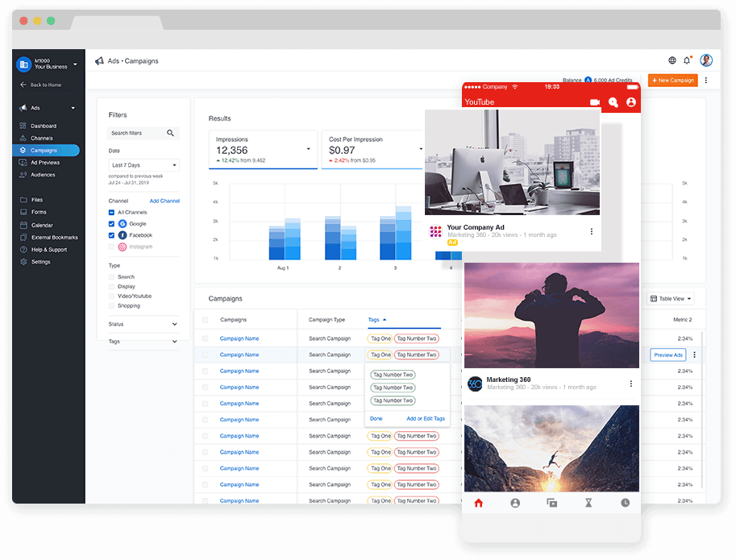Open the Impressions metric dropdown
The width and height of the screenshot is (736, 560).
[309, 149]
